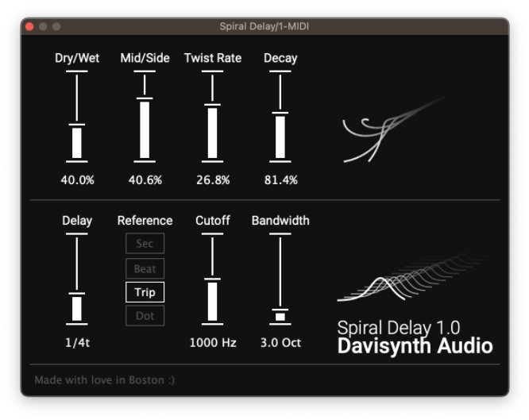Click the 3.0 Oct bandwidth value
The width and height of the screenshot is (529, 420).
click(280, 343)
